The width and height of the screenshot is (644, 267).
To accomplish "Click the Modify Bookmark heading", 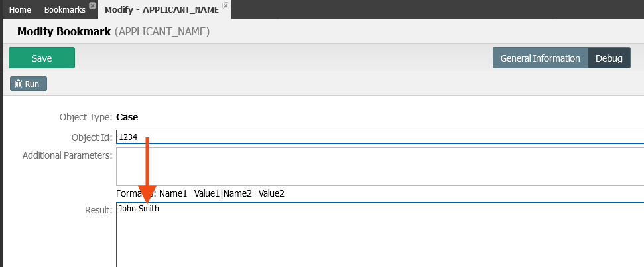I will click(x=64, y=32).
